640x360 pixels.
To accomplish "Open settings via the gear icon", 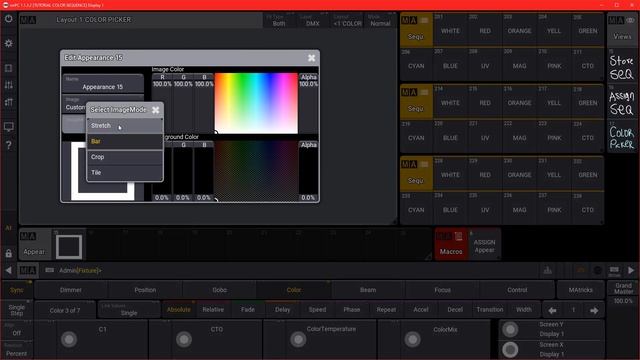I will (9, 43).
